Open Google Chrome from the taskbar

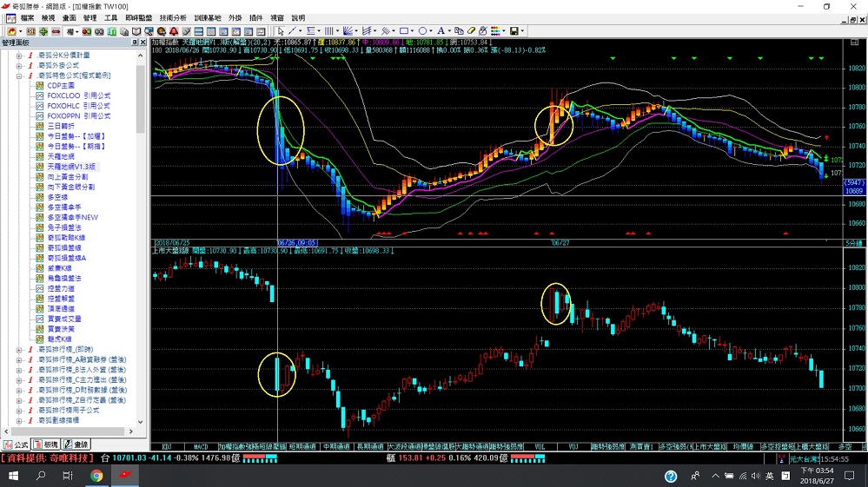[96, 476]
